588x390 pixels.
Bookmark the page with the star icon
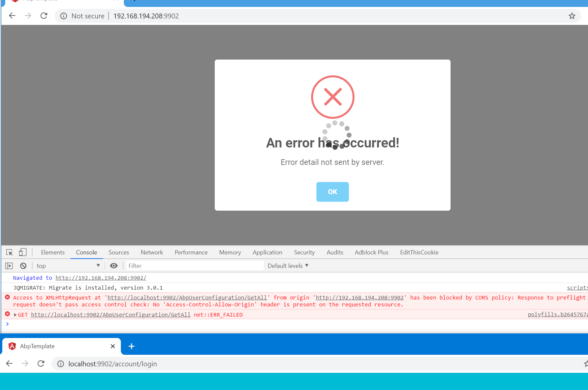click(572, 16)
